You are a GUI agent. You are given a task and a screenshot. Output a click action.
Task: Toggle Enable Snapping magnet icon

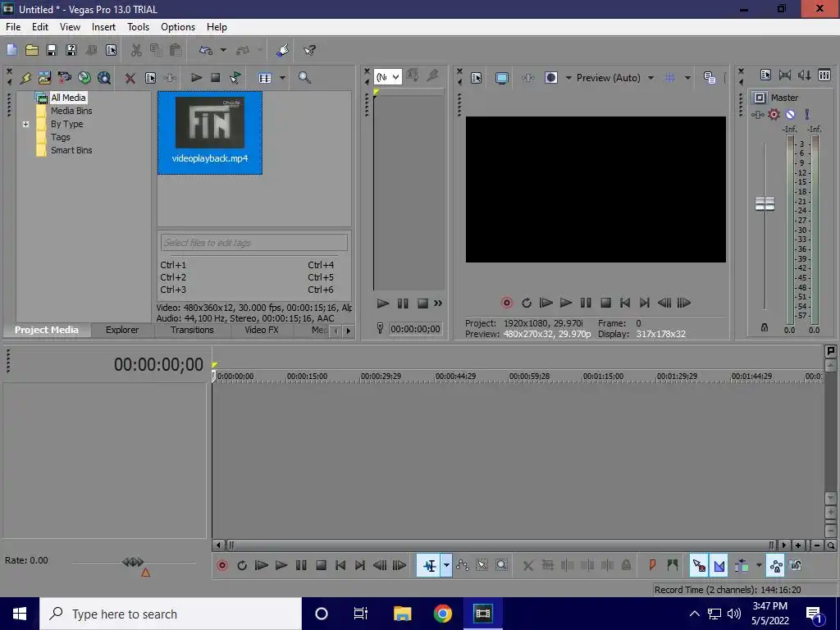699,566
